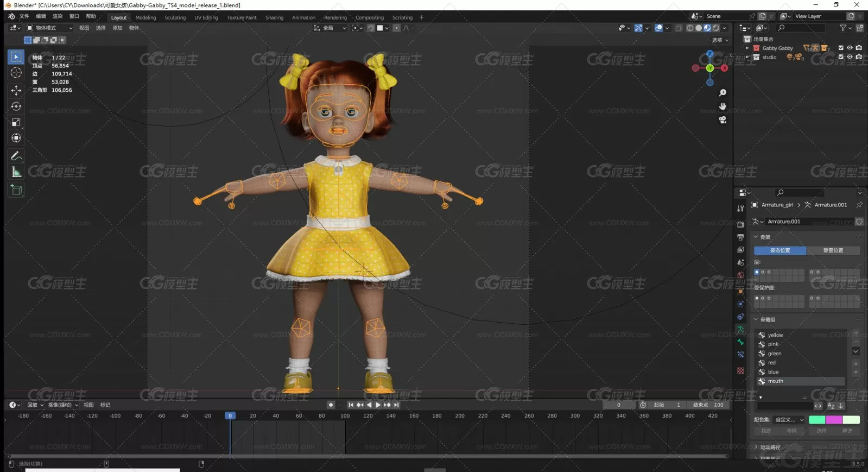Click the viewport zoom magnifier icon

[723, 93]
